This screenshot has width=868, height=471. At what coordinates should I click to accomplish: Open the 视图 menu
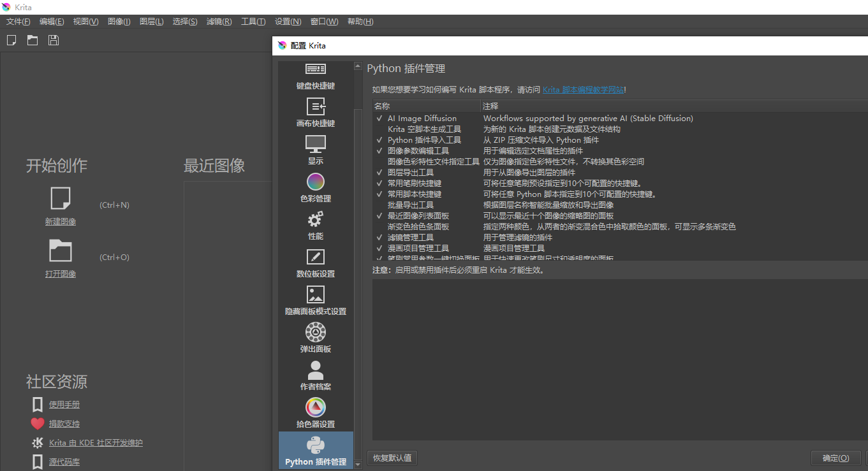(x=85, y=22)
